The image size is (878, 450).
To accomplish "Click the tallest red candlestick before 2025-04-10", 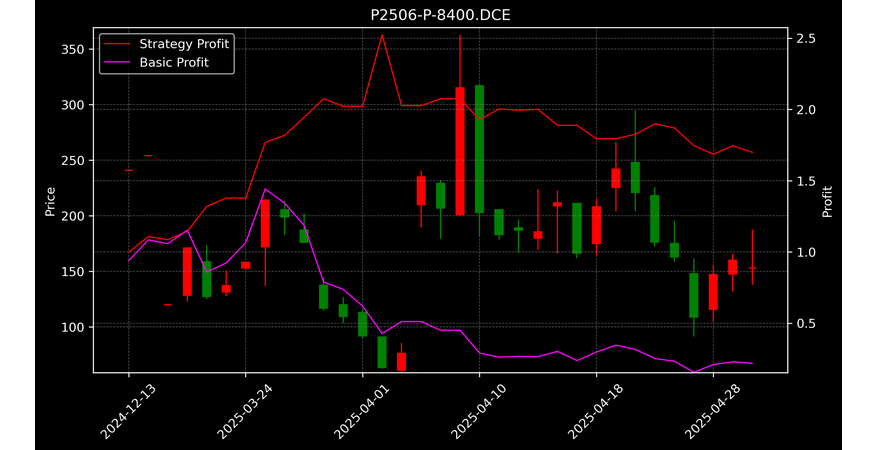I will 460,151.
